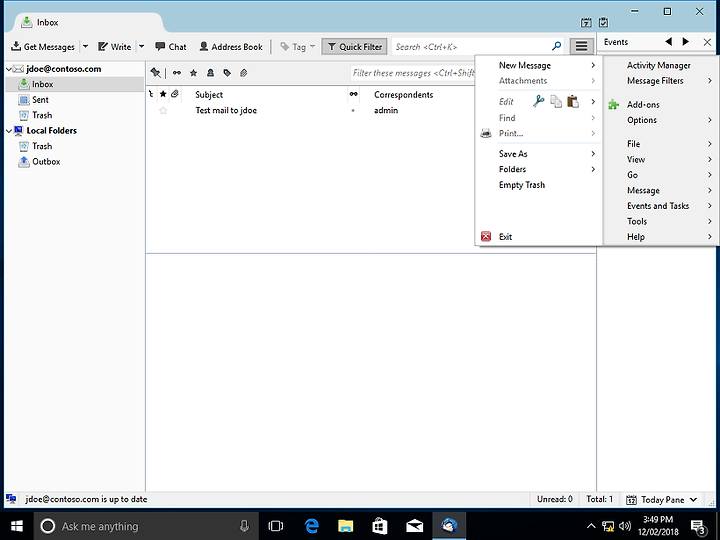Viewport: 720px width, 540px height.
Task: Open the Test mail to jdoe message
Action: pos(226,110)
